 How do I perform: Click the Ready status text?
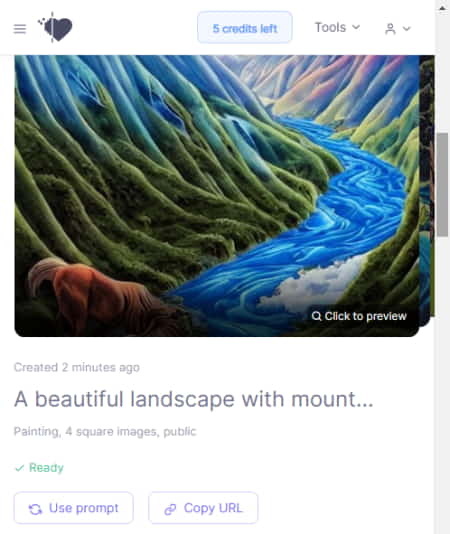(46, 468)
